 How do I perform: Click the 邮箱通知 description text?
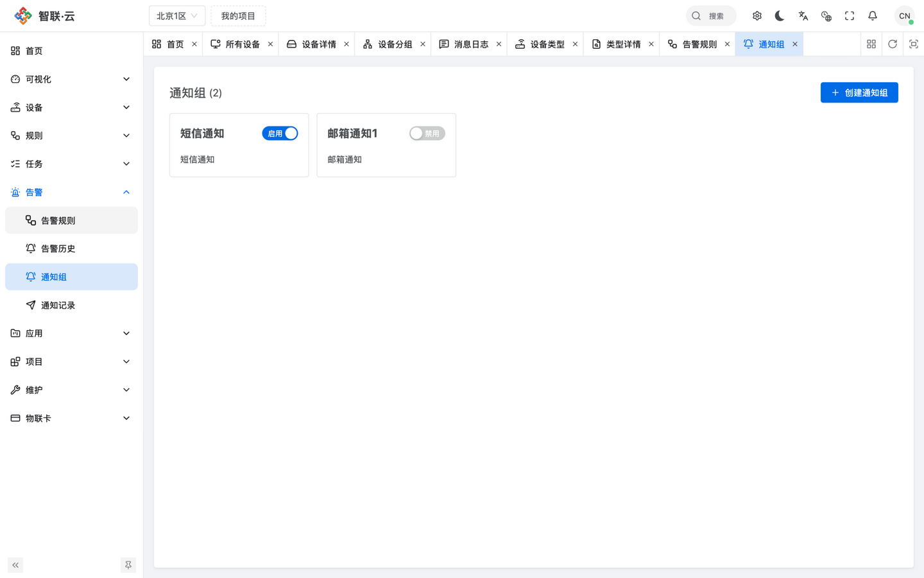click(345, 159)
